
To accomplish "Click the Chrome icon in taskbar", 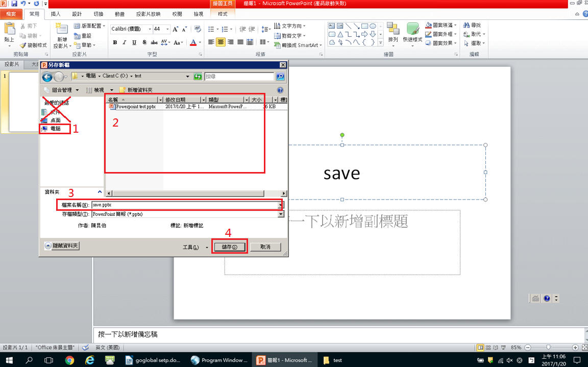I will 70,360.
